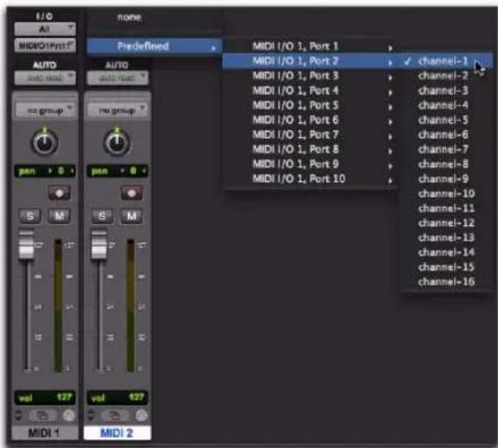Click the MIDI 2 volume fader
Screen dimensions: 498x448
[99, 245]
